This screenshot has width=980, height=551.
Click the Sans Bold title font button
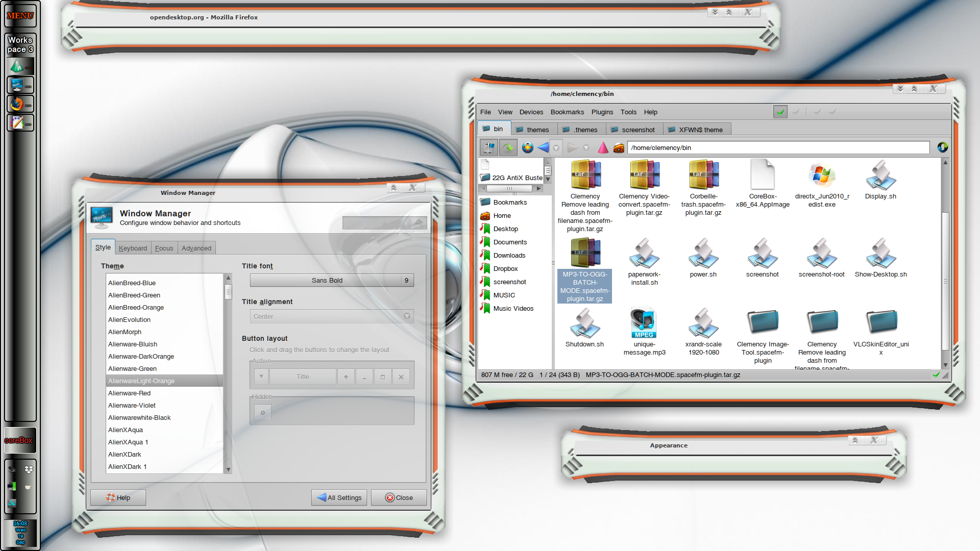click(x=327, y=280)
